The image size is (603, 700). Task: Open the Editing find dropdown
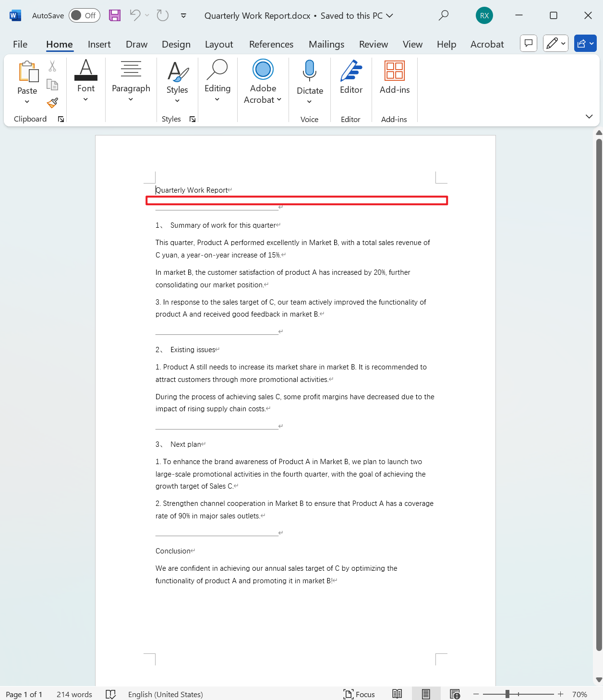(217, 80)
